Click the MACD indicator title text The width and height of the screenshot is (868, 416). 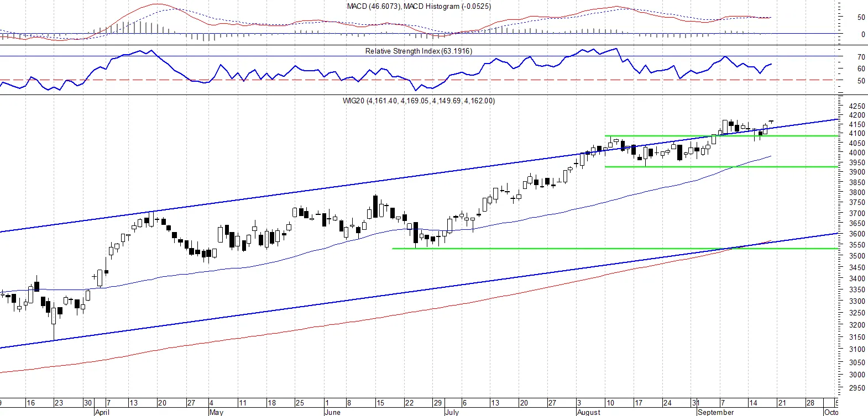419,7
